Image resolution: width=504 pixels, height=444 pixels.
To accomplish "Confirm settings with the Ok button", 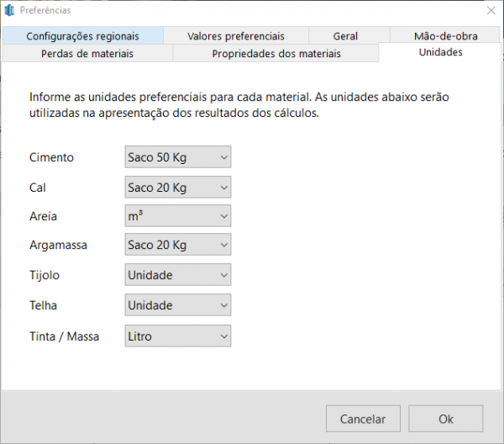I will pos(445,419).
